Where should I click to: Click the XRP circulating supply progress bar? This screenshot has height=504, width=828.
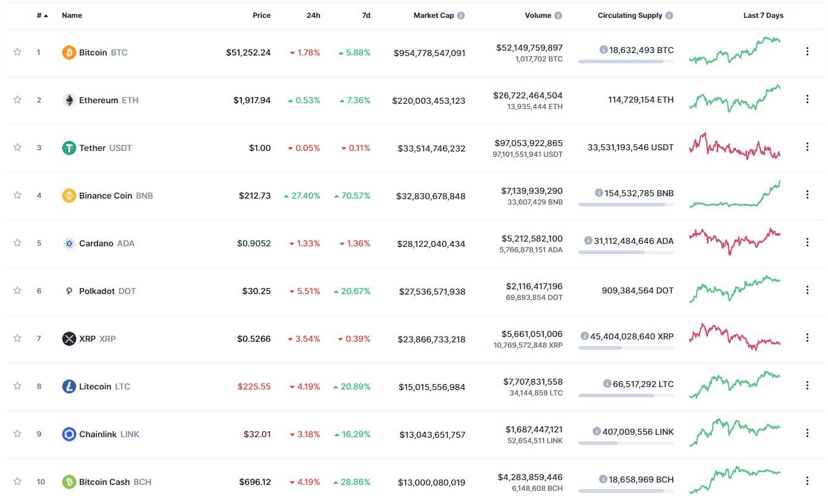[x=626, y=348]
